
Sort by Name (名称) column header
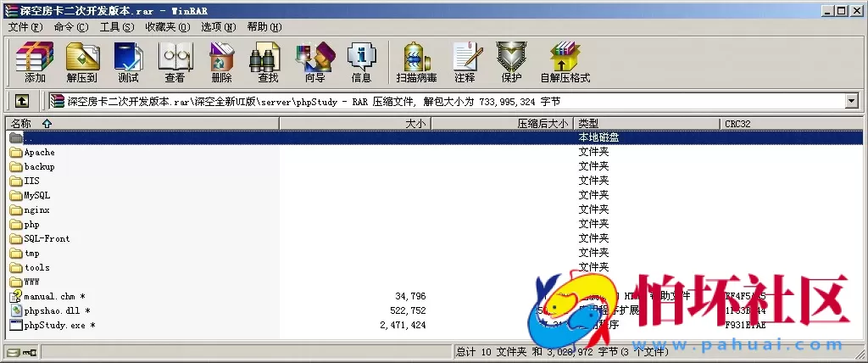pos(142,124)
